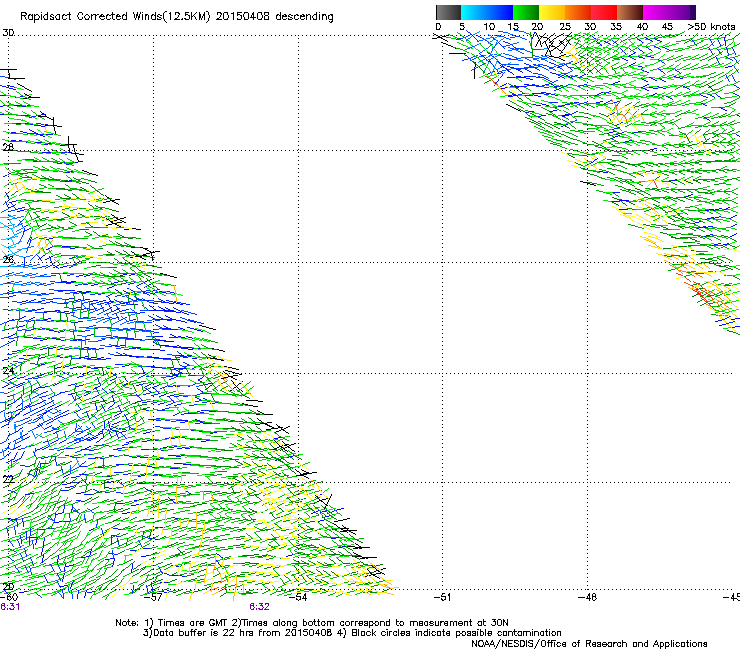The image size is (740, 650).
Task: Click the legend tick label '10'
Action: tap(489, 26)
